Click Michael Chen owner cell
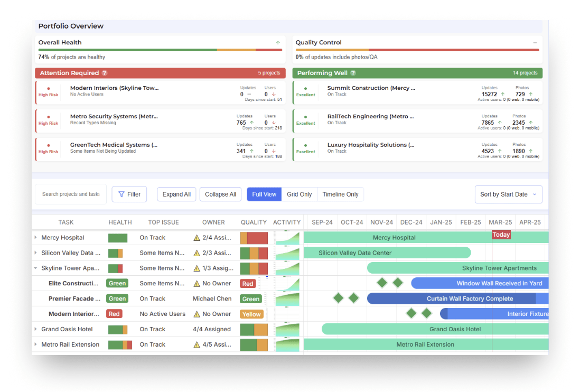This screenshot has width=580, height=392. [x=212, y=298]
